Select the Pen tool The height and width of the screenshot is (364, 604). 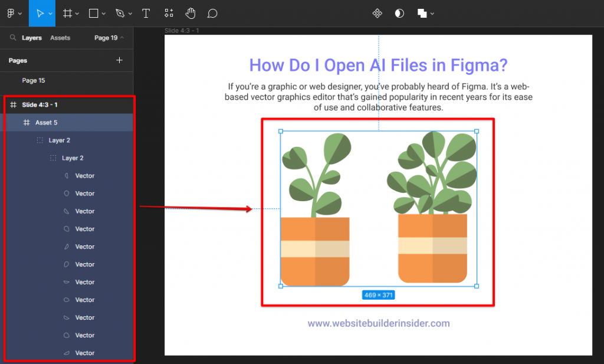(x=120, y=13)
